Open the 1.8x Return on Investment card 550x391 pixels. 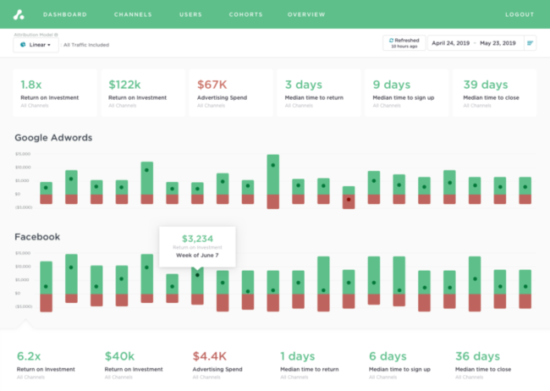(x=55, y=93)
